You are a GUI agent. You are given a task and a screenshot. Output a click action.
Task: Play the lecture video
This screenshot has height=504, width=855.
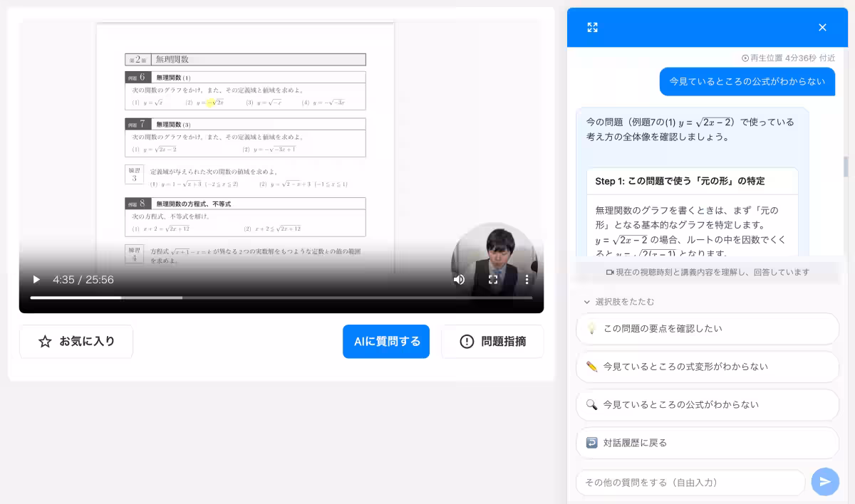(36, 280)
